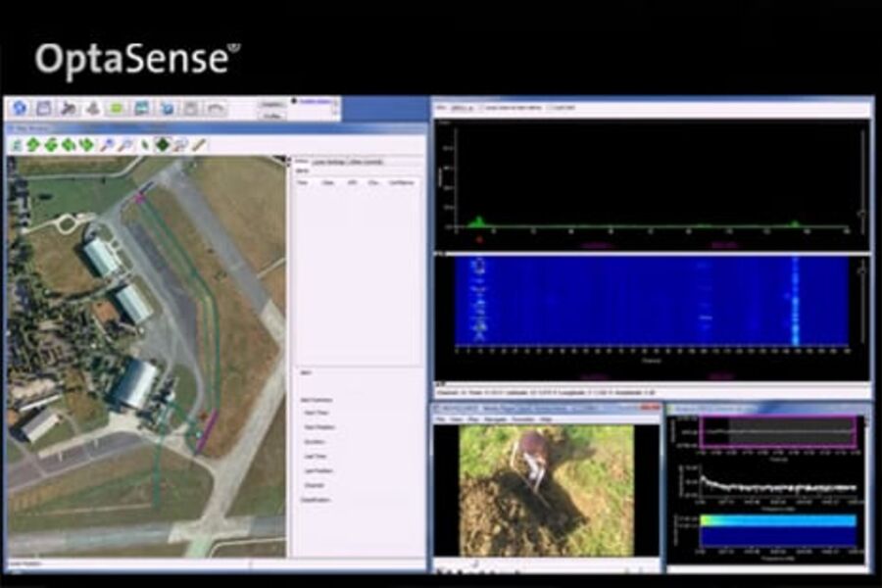Select the first magnifier zoom tool on map toolbar
The height and width of the screenshot is (588, 882).
tap(107, 145)
